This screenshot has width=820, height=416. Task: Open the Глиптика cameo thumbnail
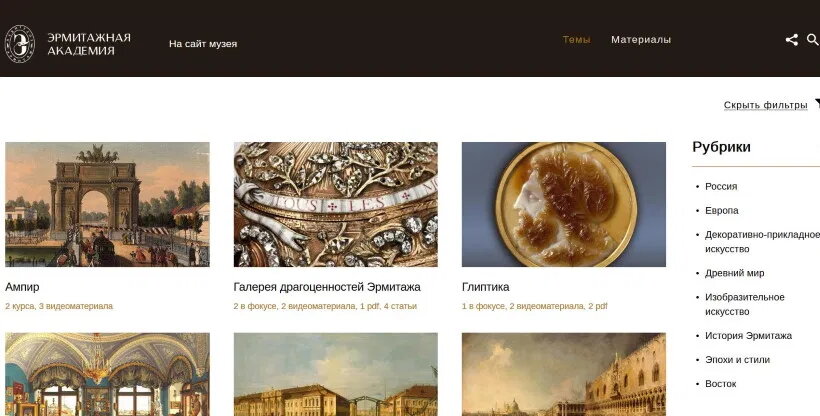pyautogui.click(x=564, y=205)
